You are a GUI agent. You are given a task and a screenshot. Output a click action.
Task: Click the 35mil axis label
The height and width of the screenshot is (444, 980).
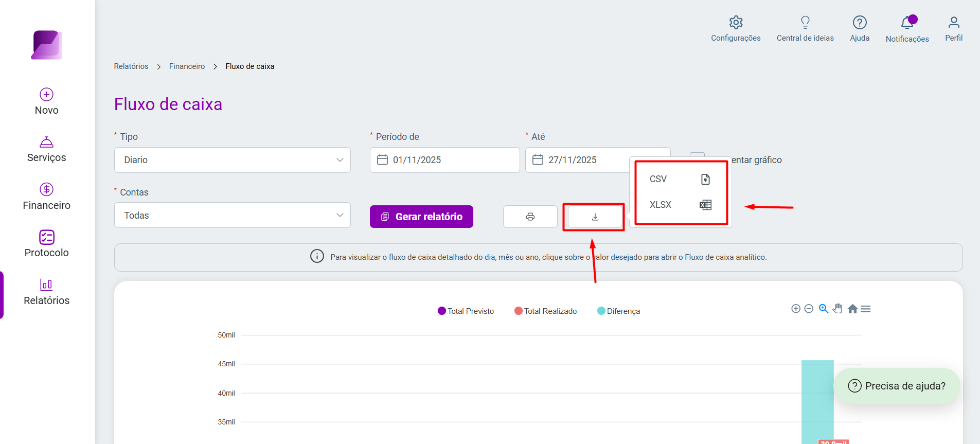point(226,422)
